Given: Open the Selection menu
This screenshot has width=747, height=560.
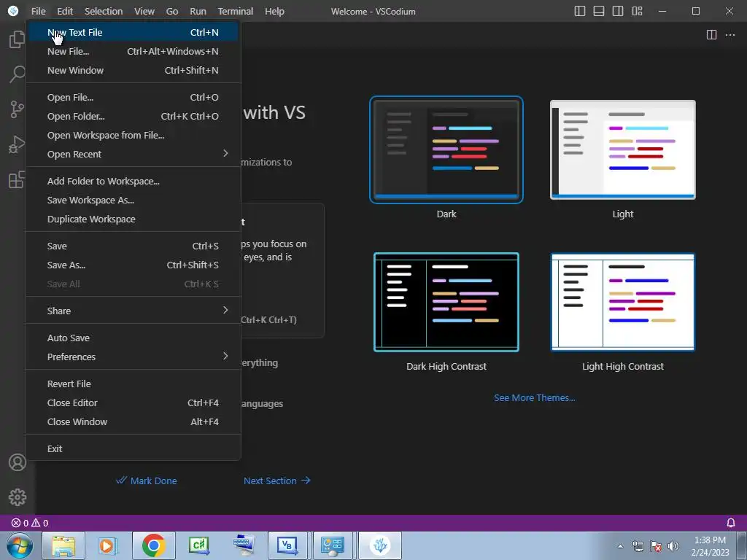Looking at the screenshot, I should (x=104, y=11).
